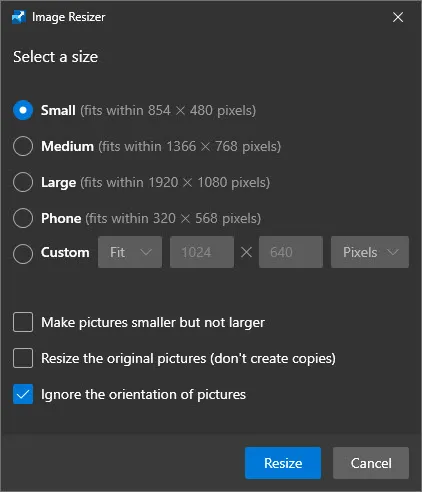Open the Fit mode dropdown

pyautogui.click(x=130, y=252)
